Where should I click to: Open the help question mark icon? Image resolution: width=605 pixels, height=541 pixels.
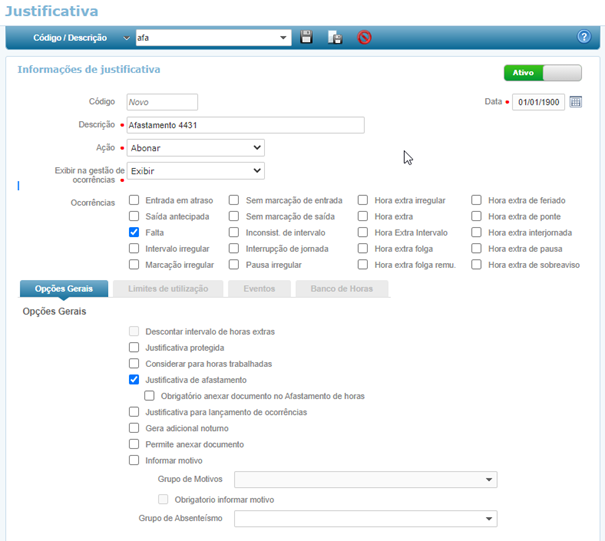584,37
